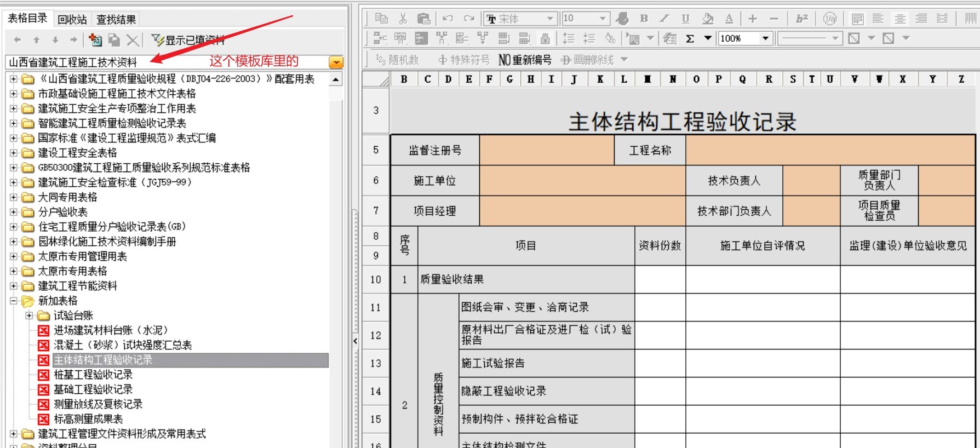Click the left arrow navigation icon
980x448 pixels.
pyautogui.click(x=18, y=40)
